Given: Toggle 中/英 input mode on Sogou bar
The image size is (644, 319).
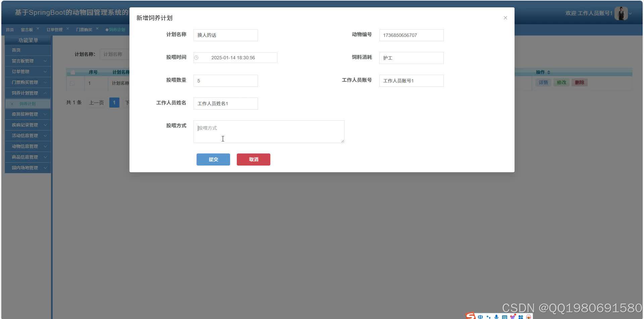Looking at the screenshot, I should tap(480, 317).
